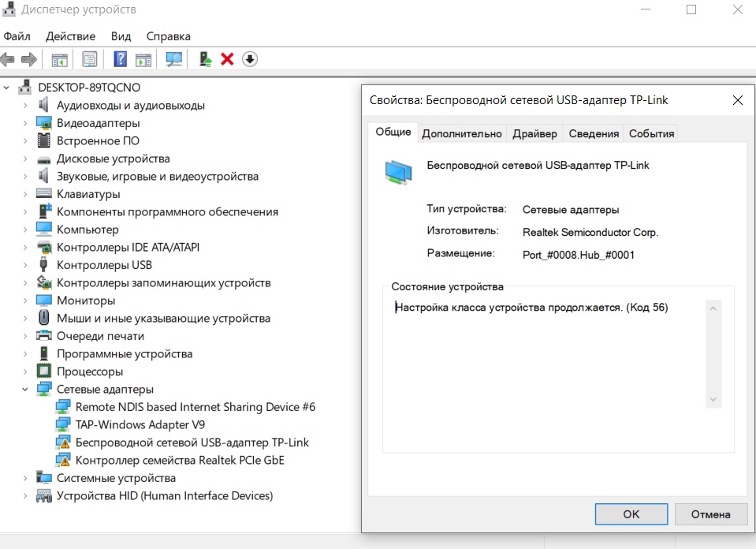Open the Действие menu
756x549 pixels.
[70, 36]
